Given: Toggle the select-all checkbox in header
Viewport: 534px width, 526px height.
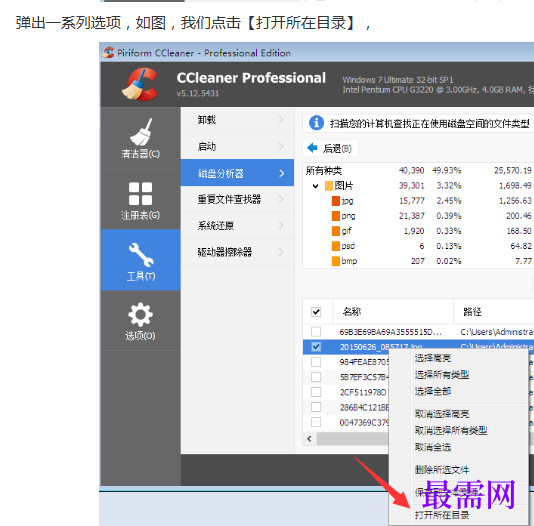Looking at the screenshot, I should click(x=316, y=312).
